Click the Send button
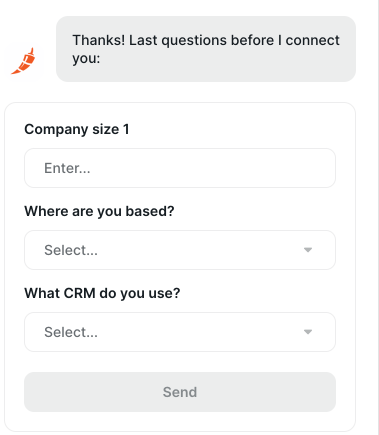The width and height of the screenshot is (379, 435). click(x=180, y=392)
